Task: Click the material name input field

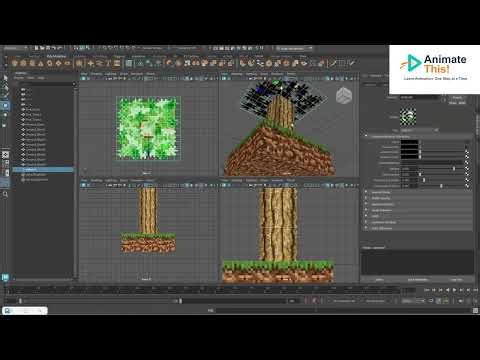Action: point(418,97)
